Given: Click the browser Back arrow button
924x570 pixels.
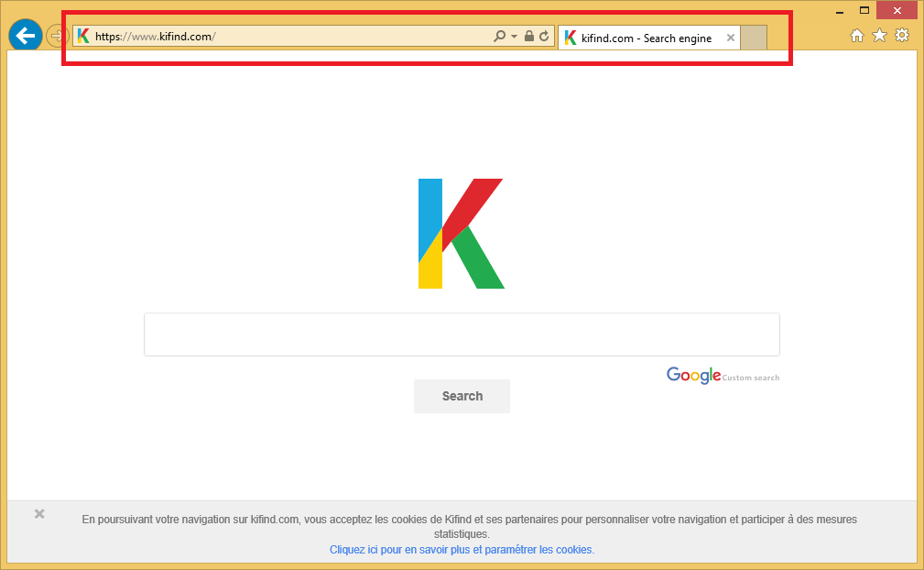Looking at the screenshot, I should (25, 36).
